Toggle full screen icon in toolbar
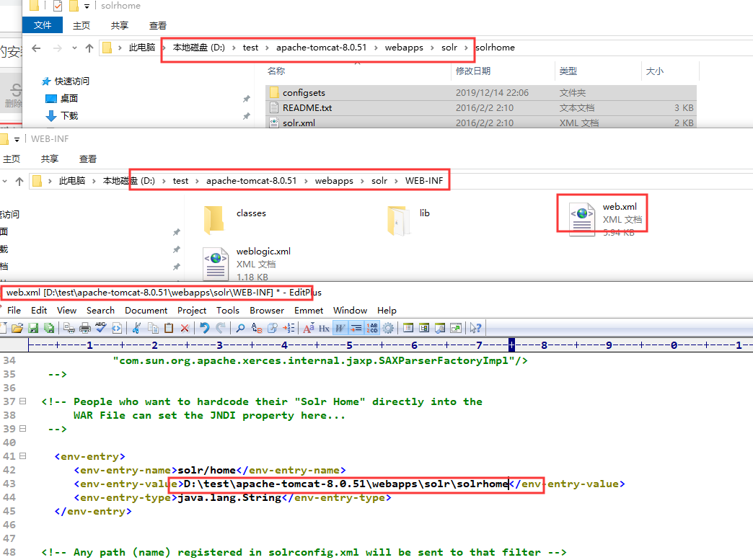The height and width of the screenshot is (560, 753). [x=456, y=328]
